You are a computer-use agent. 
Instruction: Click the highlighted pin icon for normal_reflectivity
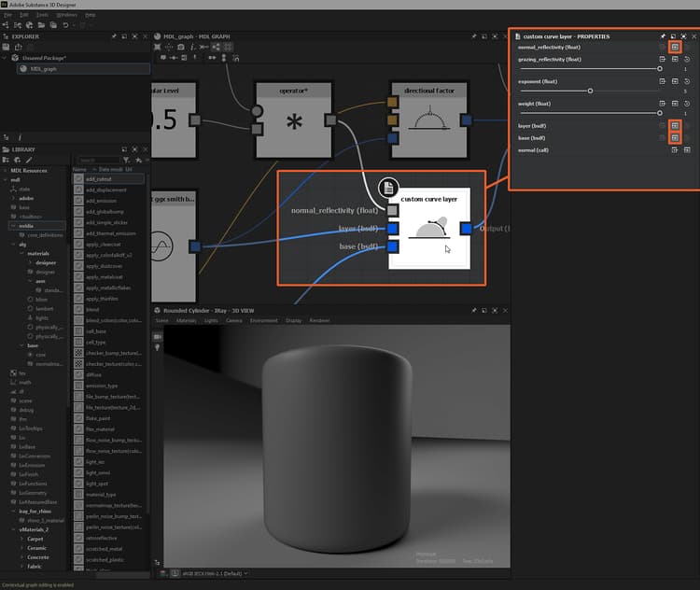[x=674, y=47]
